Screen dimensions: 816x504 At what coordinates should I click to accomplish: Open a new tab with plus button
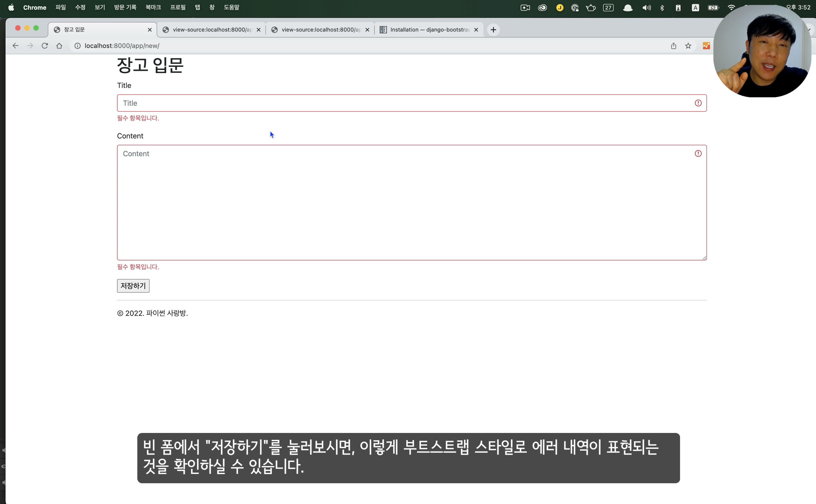493,30
